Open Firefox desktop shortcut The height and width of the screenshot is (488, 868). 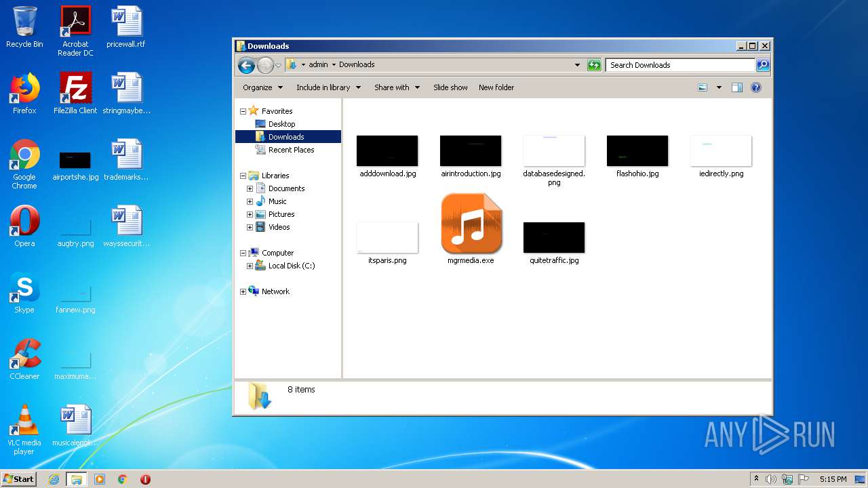[x=24, y=94]
